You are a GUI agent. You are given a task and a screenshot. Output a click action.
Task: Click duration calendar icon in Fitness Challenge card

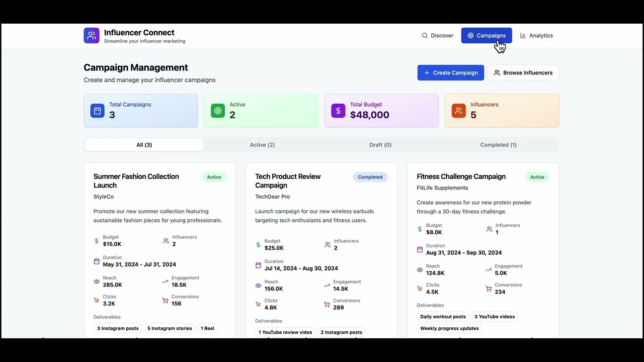coord(420,249)
